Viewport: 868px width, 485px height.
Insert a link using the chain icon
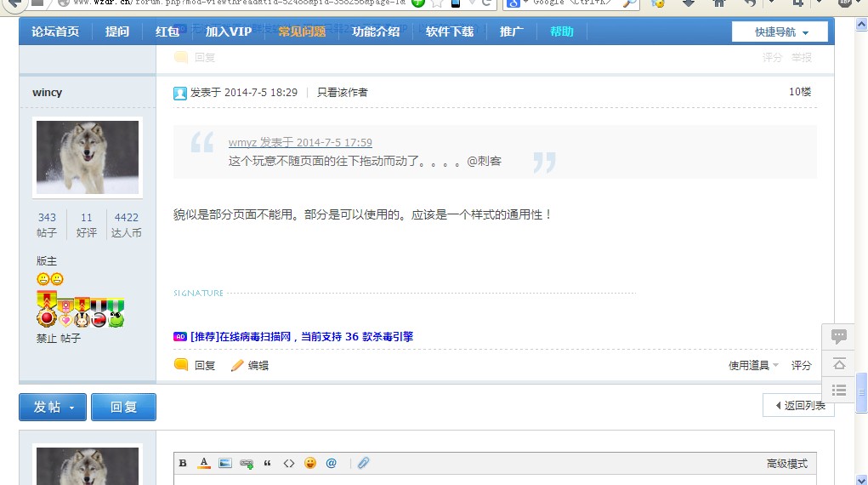(x=247, y=464)
